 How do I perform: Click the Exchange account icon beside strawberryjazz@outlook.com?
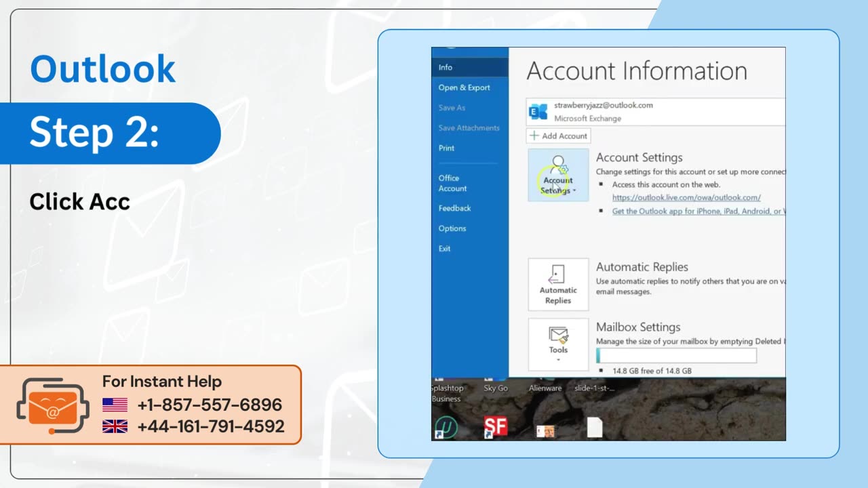pyautogui.click(x=538, y=112)
